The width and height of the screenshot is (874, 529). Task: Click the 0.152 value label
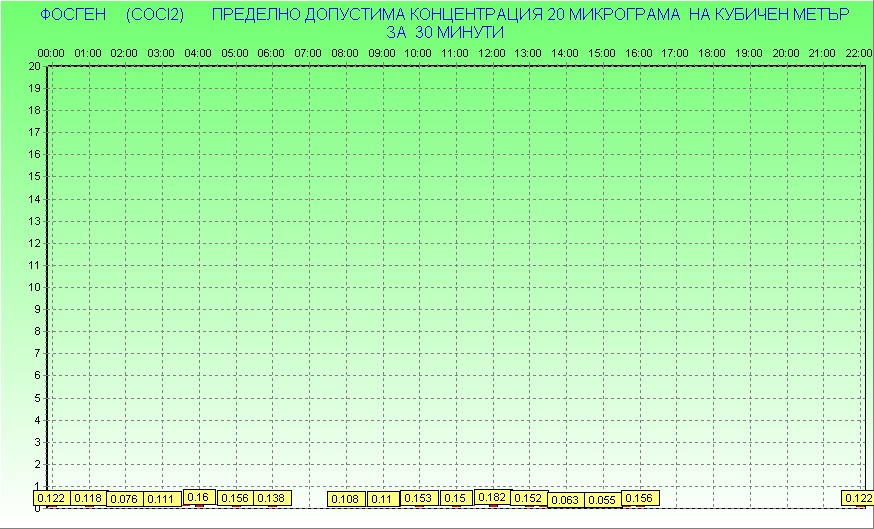(528, 498)
